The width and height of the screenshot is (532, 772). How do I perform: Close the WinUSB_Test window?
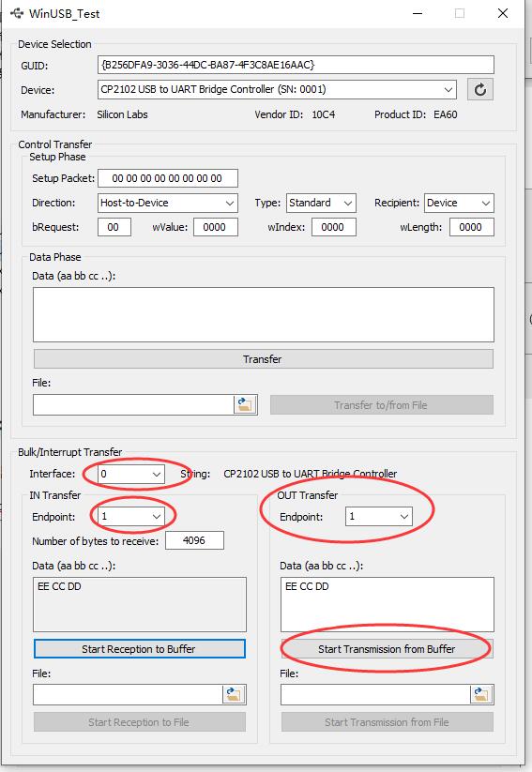(503, 13)
